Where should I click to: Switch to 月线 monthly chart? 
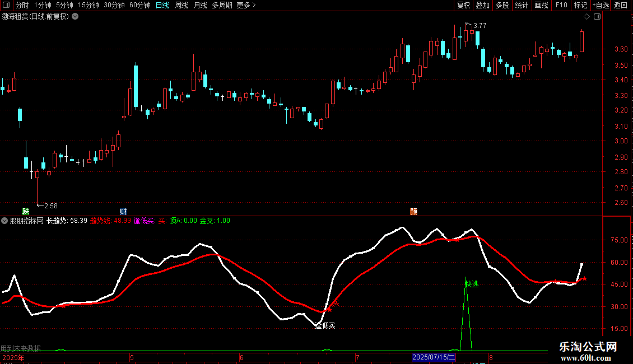point(200,5)
